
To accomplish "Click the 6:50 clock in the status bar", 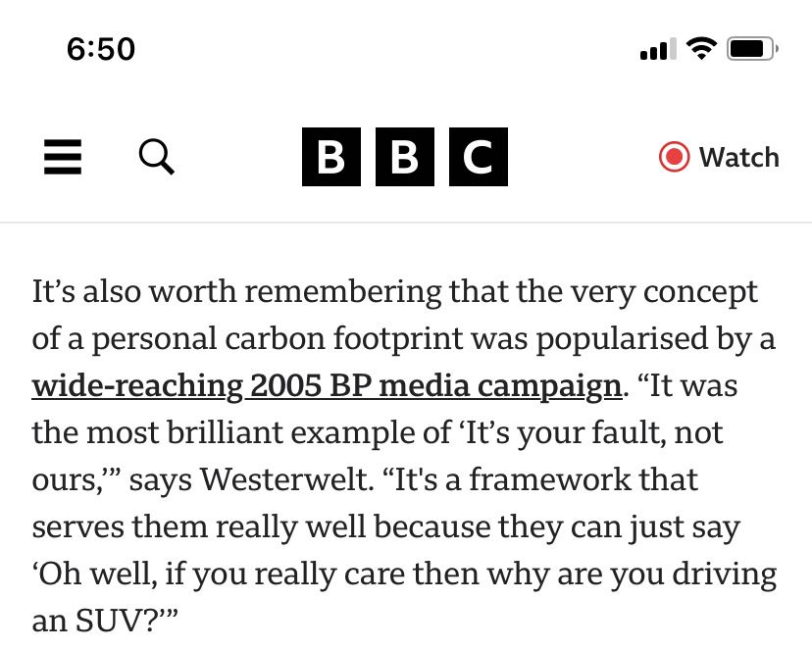I will click(101, 49).
